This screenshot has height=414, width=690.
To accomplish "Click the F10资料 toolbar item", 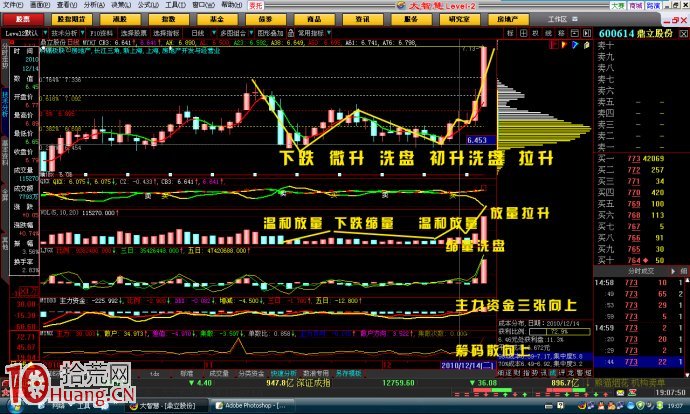I will [102, 33].
